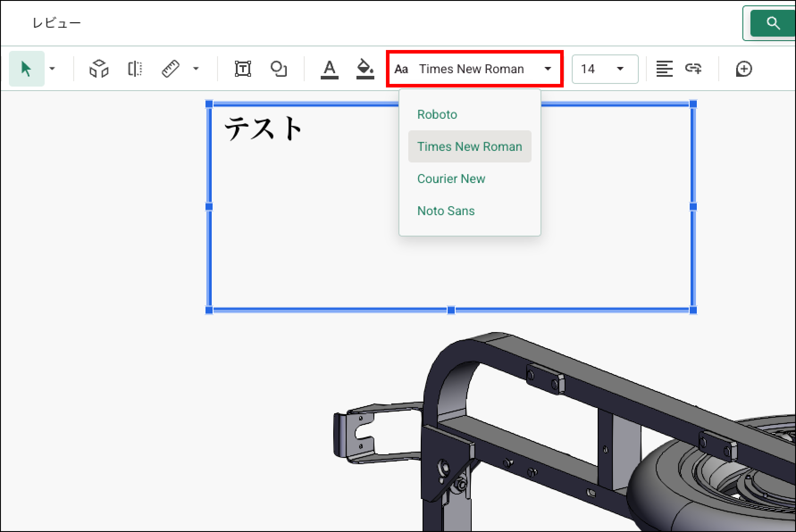Select Courier New font option
Viewport: 796px width, 532px height.
(451, 179)
